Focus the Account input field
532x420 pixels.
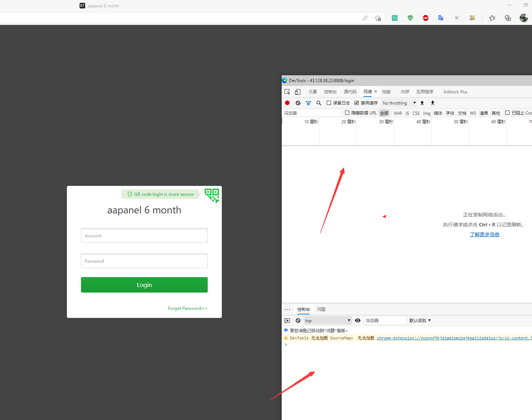click(x=144, y=236)
